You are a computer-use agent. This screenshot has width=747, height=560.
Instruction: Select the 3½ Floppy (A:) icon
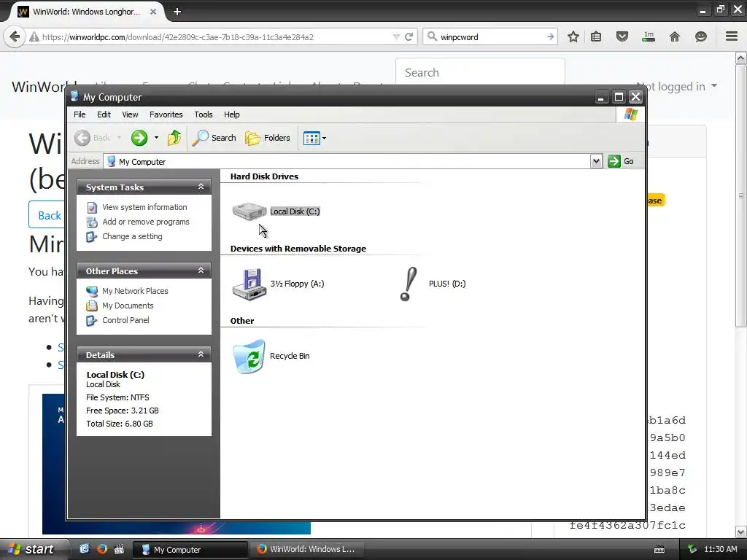pyautogui.click(x=249, y=284)
